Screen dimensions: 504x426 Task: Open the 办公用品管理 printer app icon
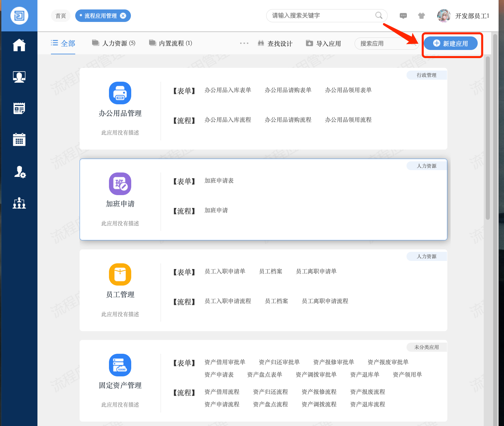click(x=120, y=93)
